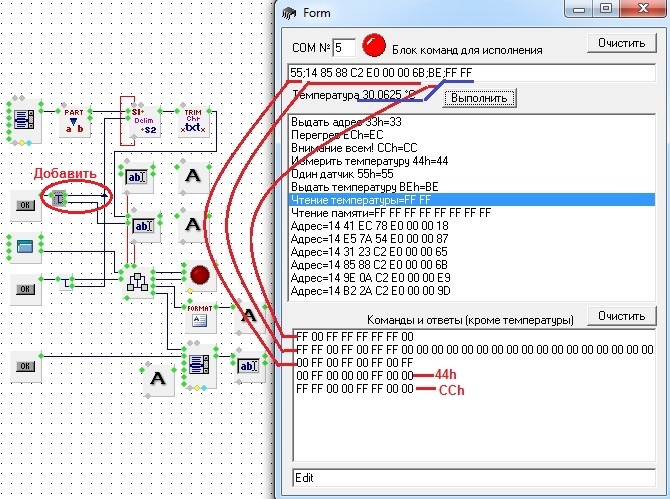Choose 'Выдать адрес 33h=33' list entry

pyautogui.click(x=345, y=121)
